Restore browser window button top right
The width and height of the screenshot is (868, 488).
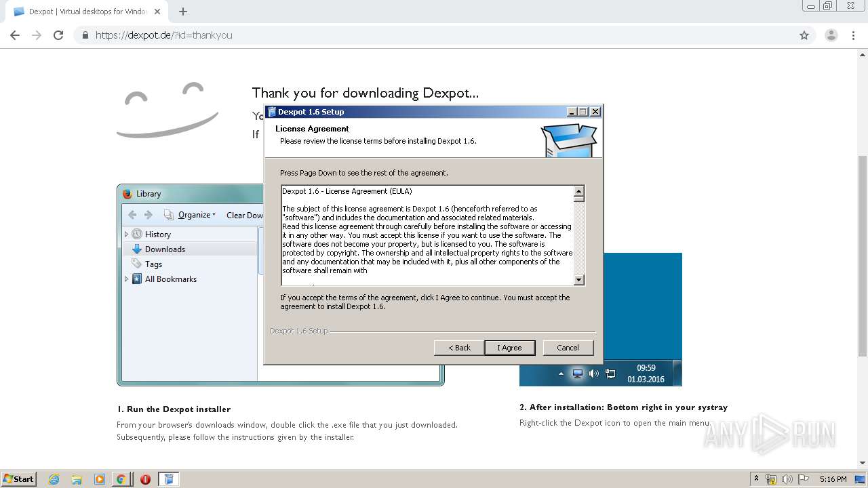[828, 5]
